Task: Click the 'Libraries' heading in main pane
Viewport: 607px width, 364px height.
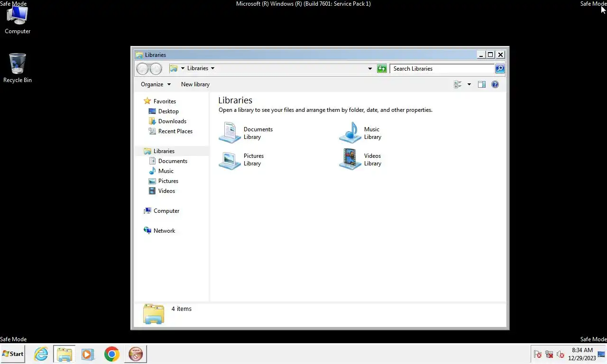Action: click(x=235, y=100)
